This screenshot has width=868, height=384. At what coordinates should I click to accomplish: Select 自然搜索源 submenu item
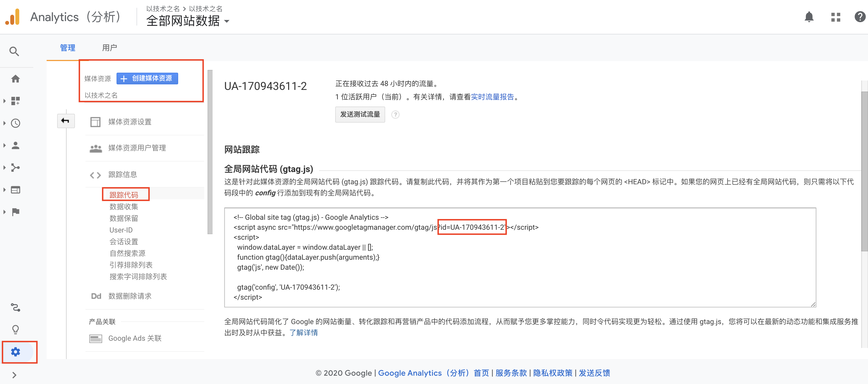click(127, 253)
